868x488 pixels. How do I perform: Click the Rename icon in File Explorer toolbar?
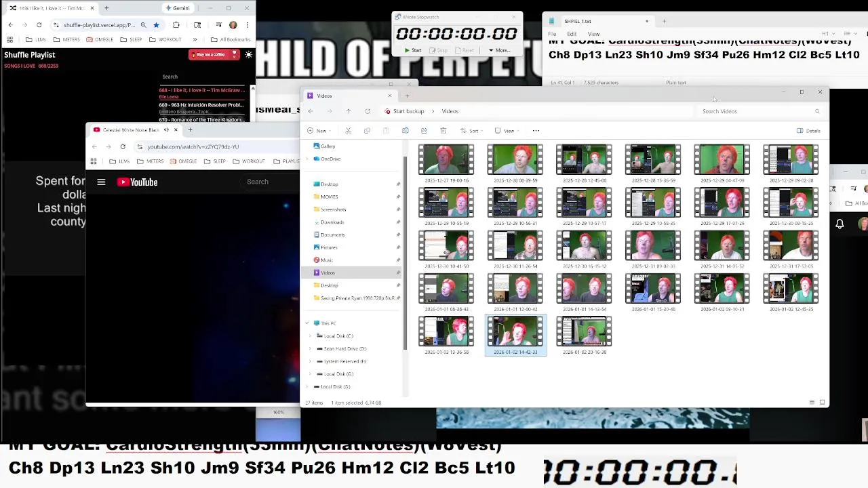(405, 131)
